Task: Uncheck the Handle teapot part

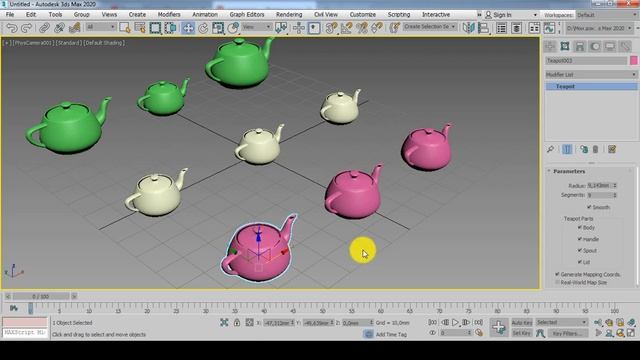Action: click(580, 239)
